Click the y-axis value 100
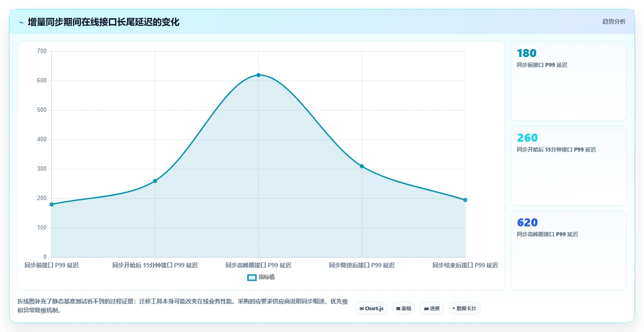The width and height of the screenshot is (644, 332). coord(42,228)
